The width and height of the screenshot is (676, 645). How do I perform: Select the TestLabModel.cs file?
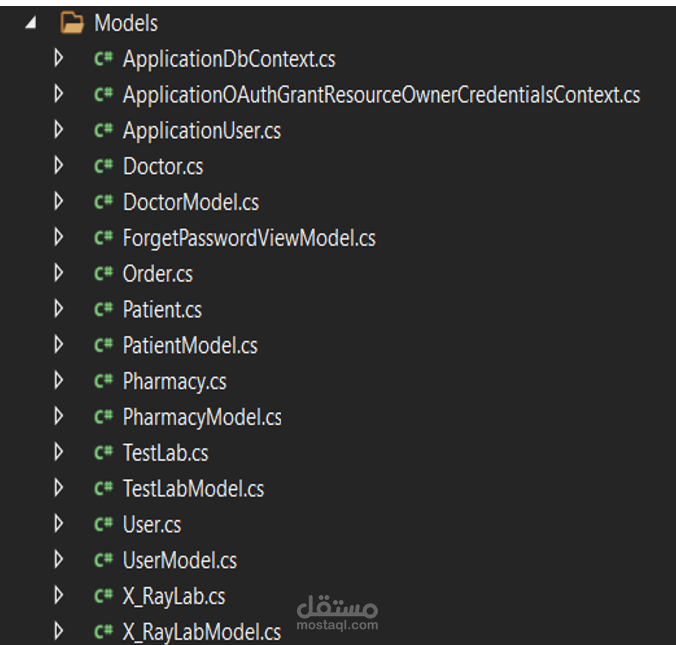click(x=193, y=489)
